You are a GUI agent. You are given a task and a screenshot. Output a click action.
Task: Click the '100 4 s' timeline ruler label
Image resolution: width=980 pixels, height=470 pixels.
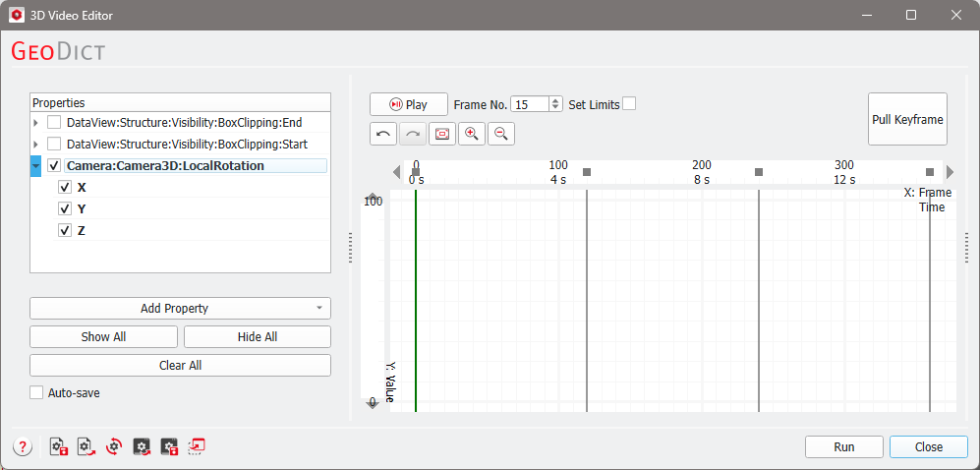point(558,172)
